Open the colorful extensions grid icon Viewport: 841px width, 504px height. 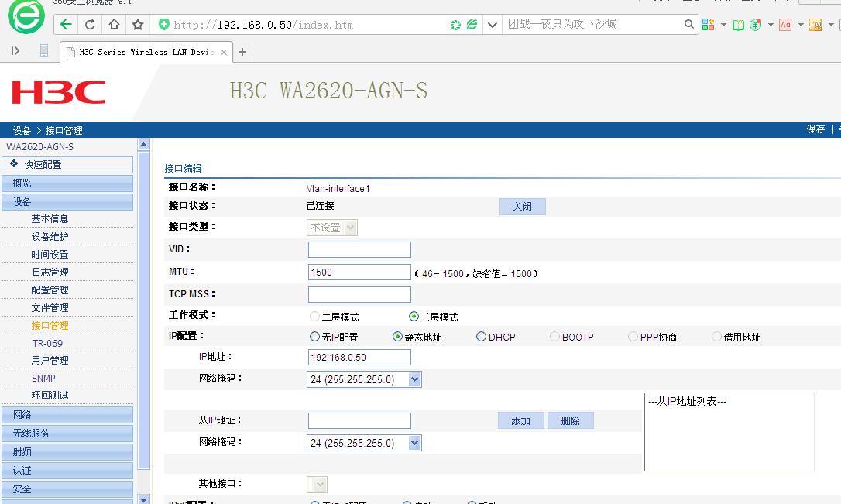click(708, 25)
